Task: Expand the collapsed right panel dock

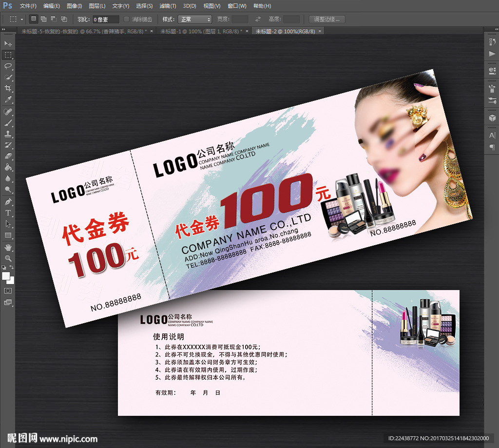Action: (497, 29)
